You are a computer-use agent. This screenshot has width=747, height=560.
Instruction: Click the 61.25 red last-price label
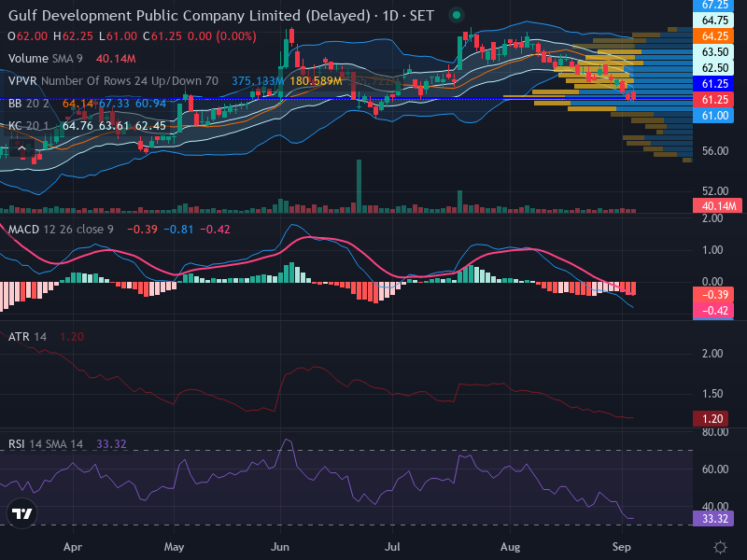[x=713, y=100]
